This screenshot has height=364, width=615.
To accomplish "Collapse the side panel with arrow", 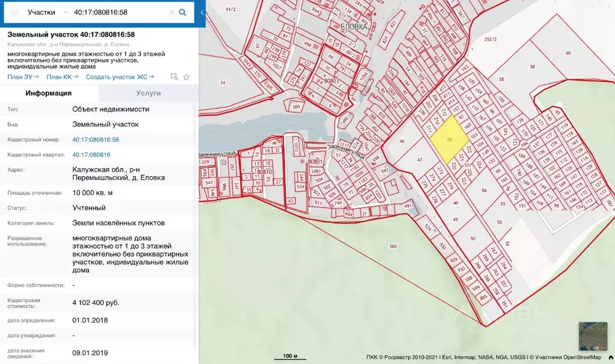I will [202, 12].
